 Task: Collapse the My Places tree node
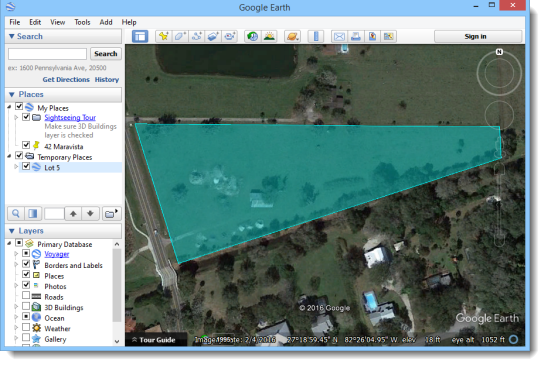tap(9, 107)
